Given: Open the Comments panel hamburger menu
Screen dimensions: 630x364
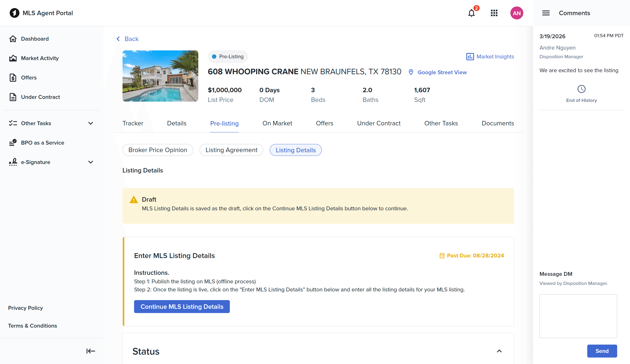Looking at the screenshot, I should pos(546,13).
